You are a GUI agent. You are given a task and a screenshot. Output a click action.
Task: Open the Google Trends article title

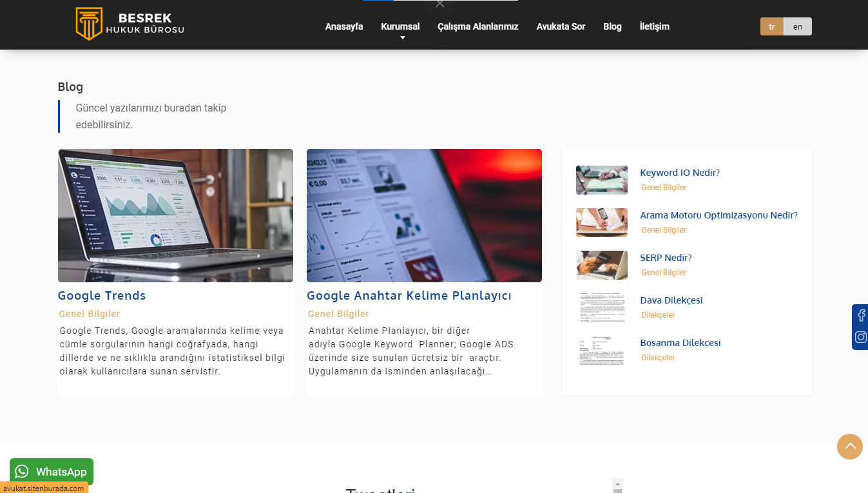[102, 296]
